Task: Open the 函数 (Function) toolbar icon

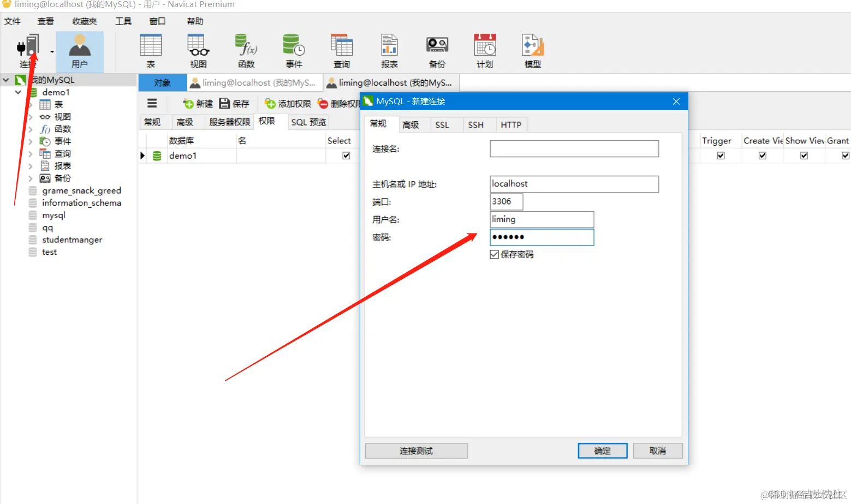Action: (246, 51)
